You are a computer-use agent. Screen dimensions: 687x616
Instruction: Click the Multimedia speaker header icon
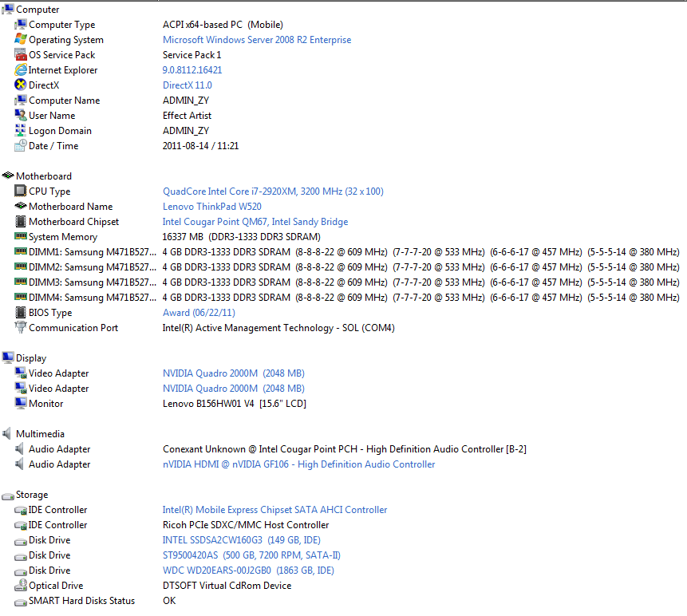point(7,434)
